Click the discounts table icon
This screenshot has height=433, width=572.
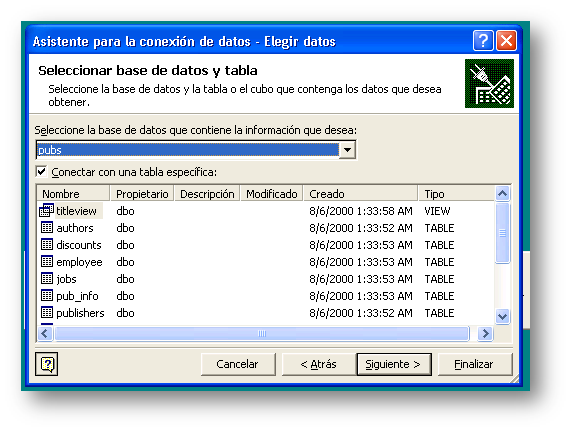click(47, 244)
